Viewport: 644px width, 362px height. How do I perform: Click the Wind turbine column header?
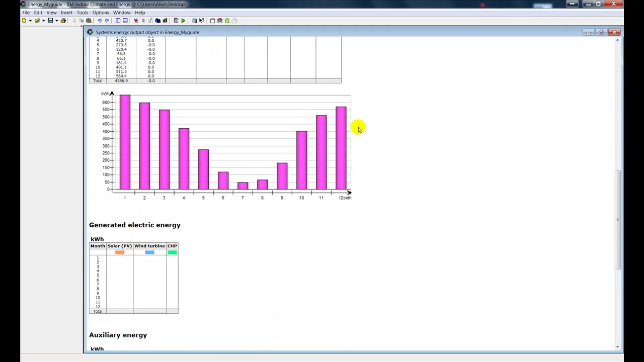click(x=149, y=246)
